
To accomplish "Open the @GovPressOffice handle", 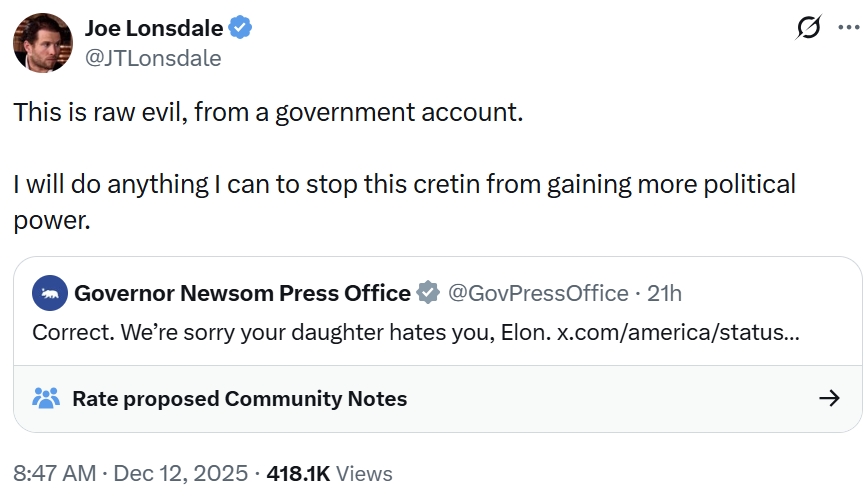I will point(537,293).
